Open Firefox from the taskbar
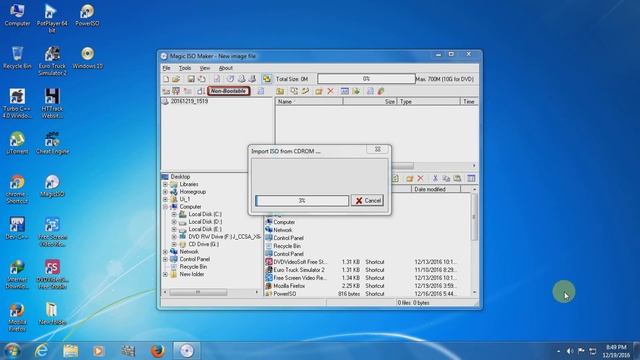640x360 pixels. point(158,351)
